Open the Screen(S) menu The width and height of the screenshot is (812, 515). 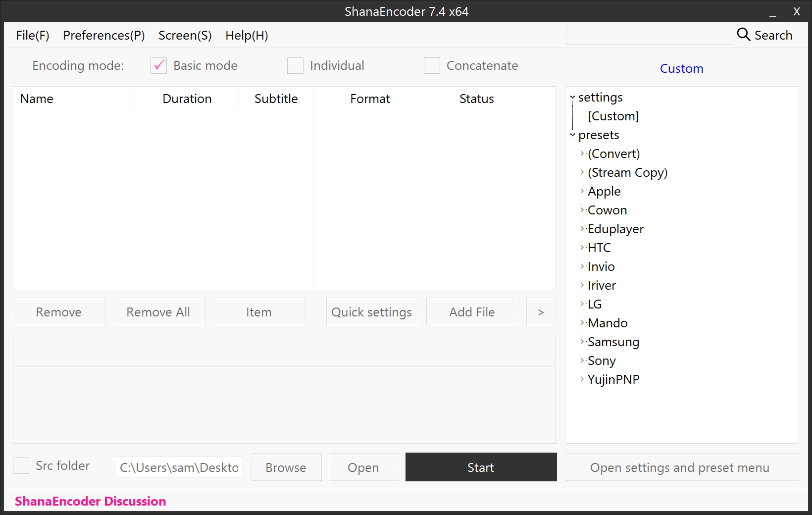[x=185, y=35]
